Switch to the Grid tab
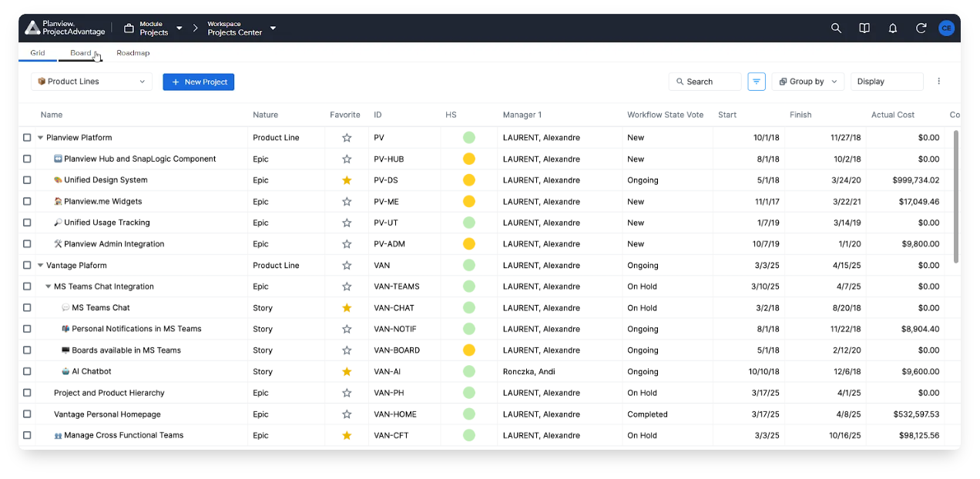Viewport: 980px width, 479px height. tap(38, 53)
